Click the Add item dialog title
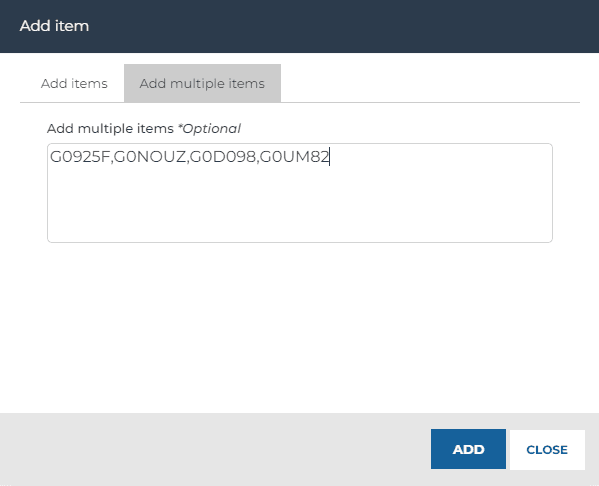599x486 pixels. point(54,26)
